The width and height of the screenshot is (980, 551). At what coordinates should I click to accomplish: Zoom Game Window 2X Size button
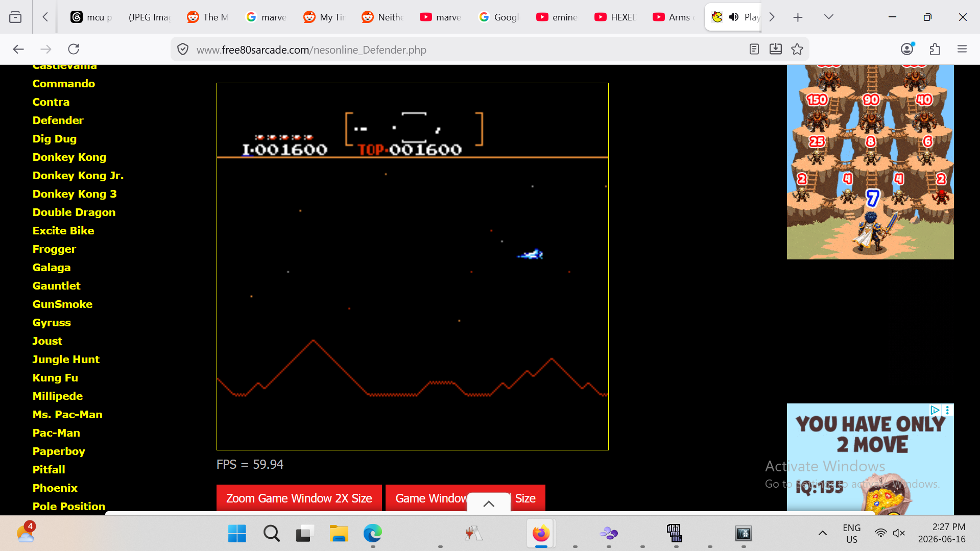299,498
